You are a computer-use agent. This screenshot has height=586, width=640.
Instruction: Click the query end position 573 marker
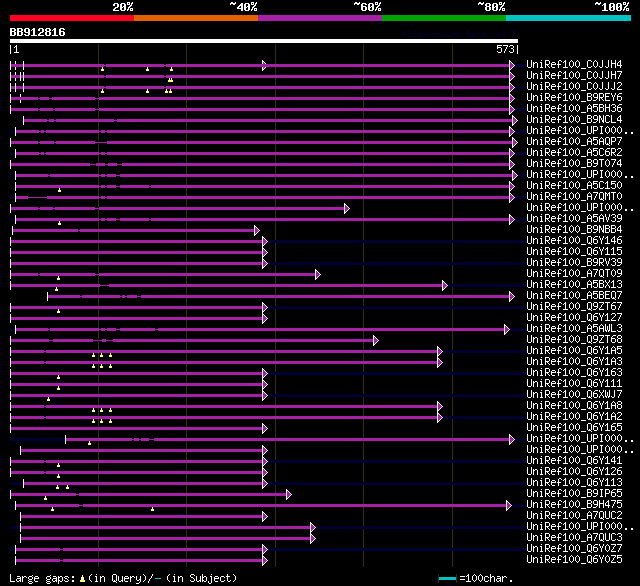[x=507, y=49]
